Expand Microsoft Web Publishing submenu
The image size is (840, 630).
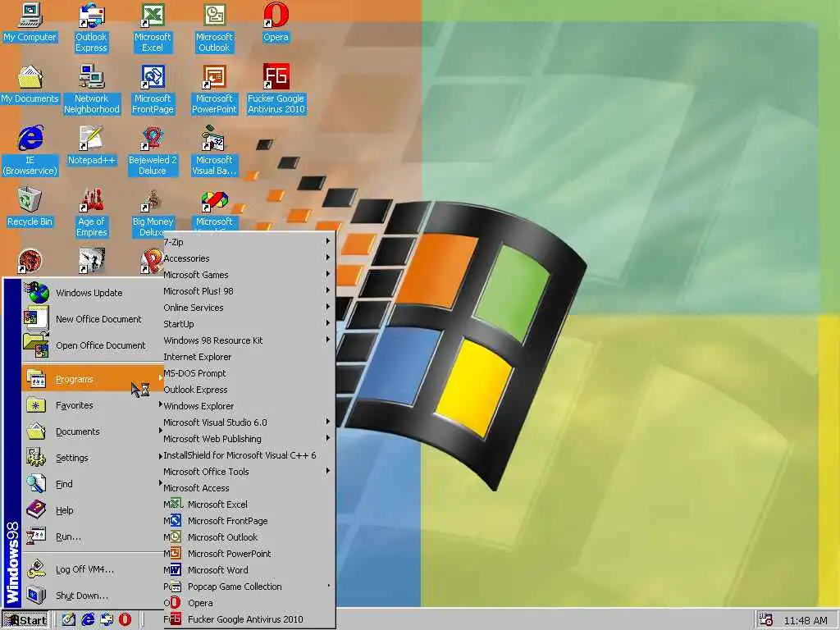(249, 439)
